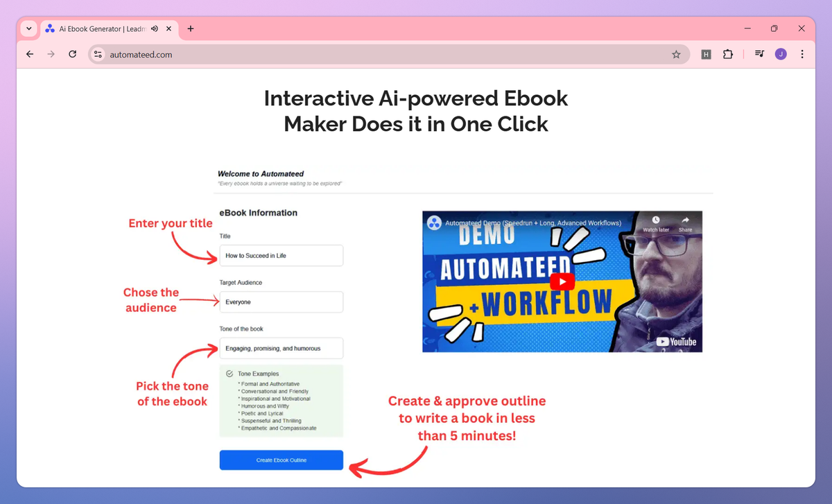Play the Automateed demo video

pyautogui.click(x=562, y=281)
